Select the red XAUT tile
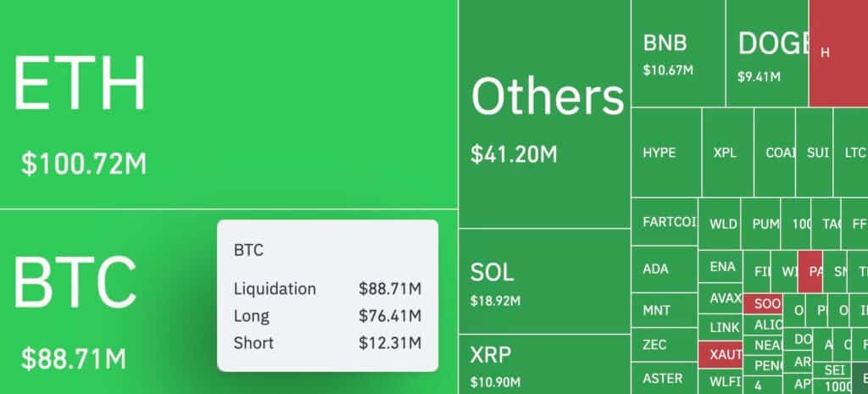The image size is (868, 394). click(x=720, y=356)
